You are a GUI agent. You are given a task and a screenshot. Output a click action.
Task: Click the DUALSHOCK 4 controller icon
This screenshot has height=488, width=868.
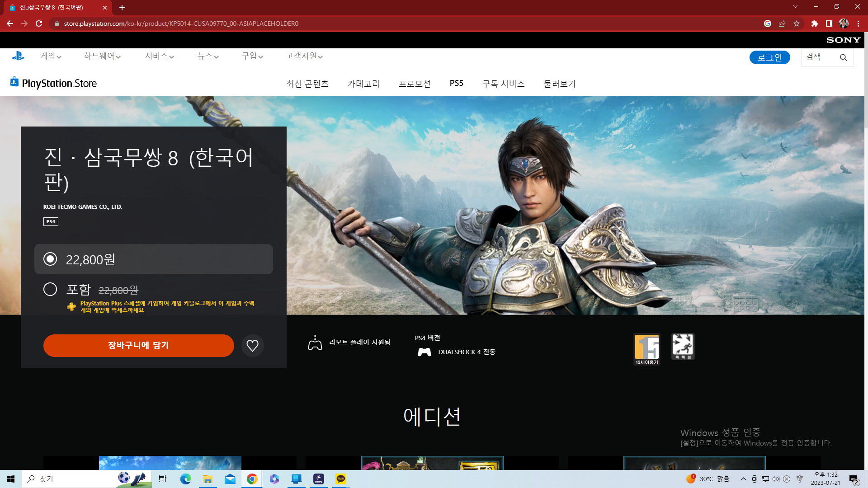[x=424, y=352]
